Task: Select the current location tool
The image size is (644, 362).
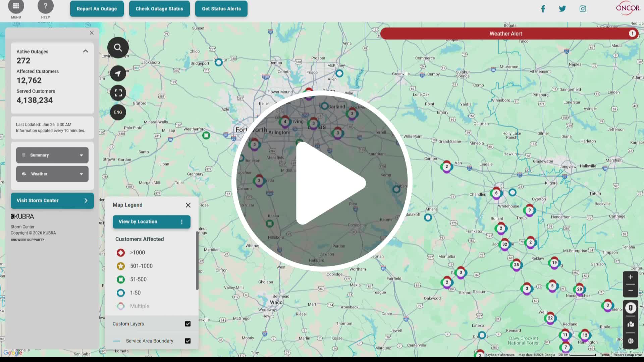Action: (x=118, y=73)
